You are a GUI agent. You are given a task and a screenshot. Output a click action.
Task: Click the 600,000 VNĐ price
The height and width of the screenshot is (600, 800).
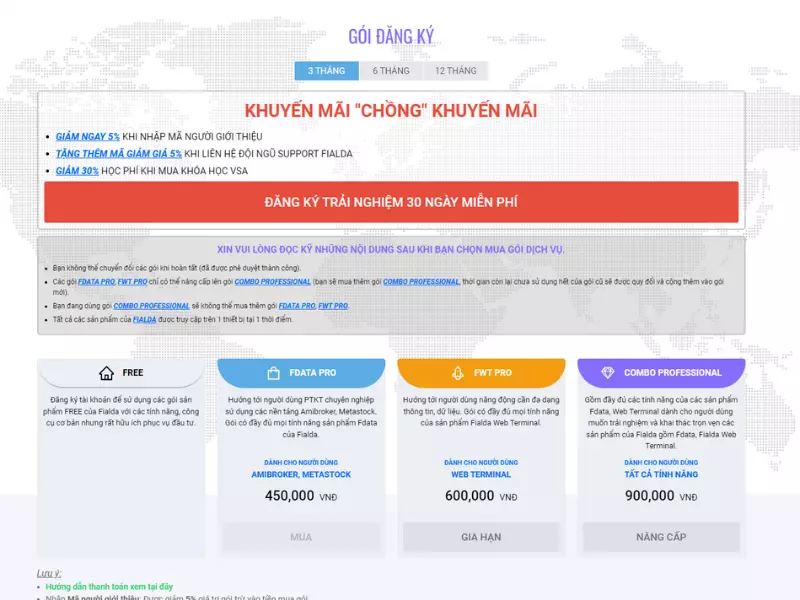coord(481,496)
